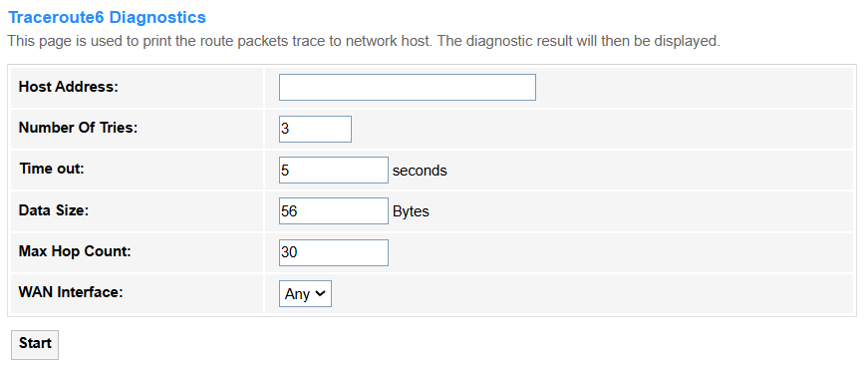This screenshot has width=868, height=368.
Task: Start the traceroute6 diagnostic
Action: 35,345
